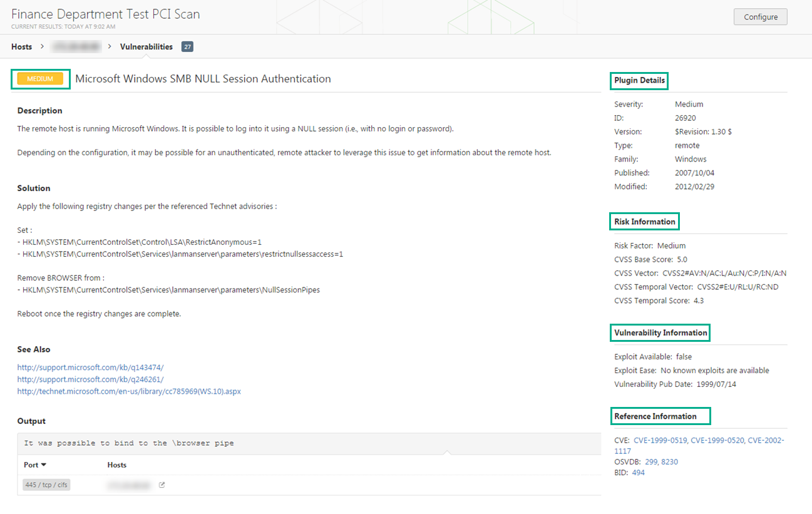Screen dimensions: 812x514
Task: Open BID reference 494
Action: tap(638, 473)
